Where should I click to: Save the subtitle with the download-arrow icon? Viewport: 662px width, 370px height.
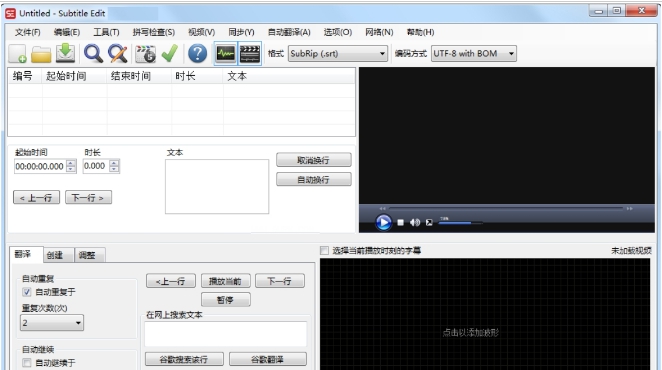coord(65,53)
